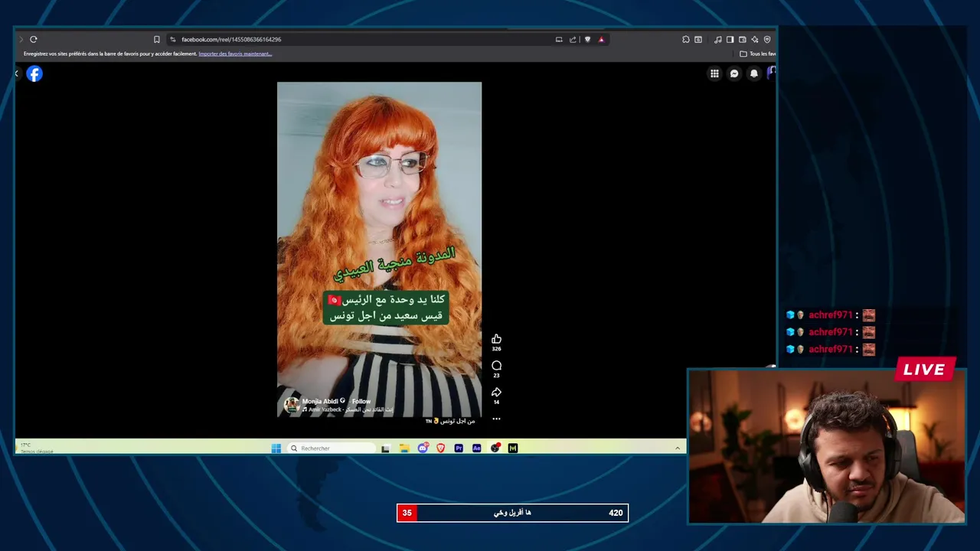Open the yellow M app on taskbar

(513, 448)
